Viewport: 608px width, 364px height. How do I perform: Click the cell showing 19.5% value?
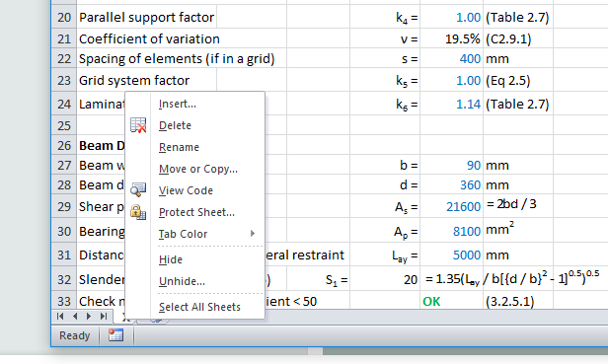(451, 38)
